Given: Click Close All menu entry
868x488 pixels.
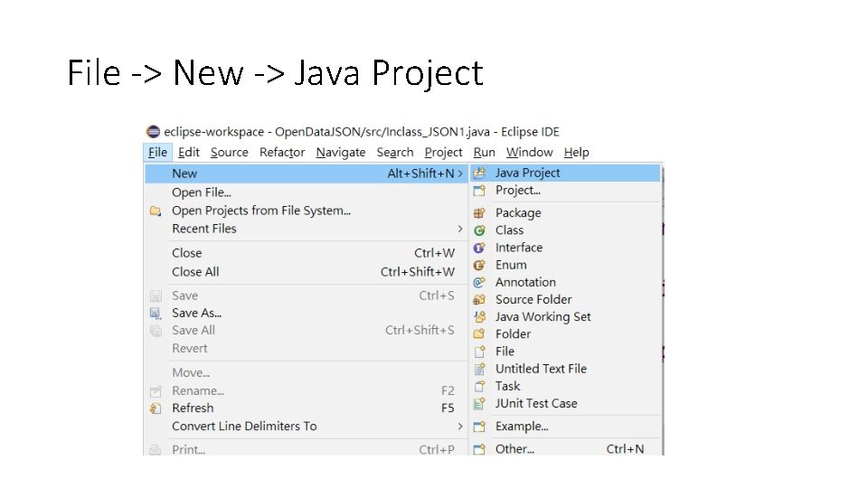Looking at the screenshot, I should 195,271.
